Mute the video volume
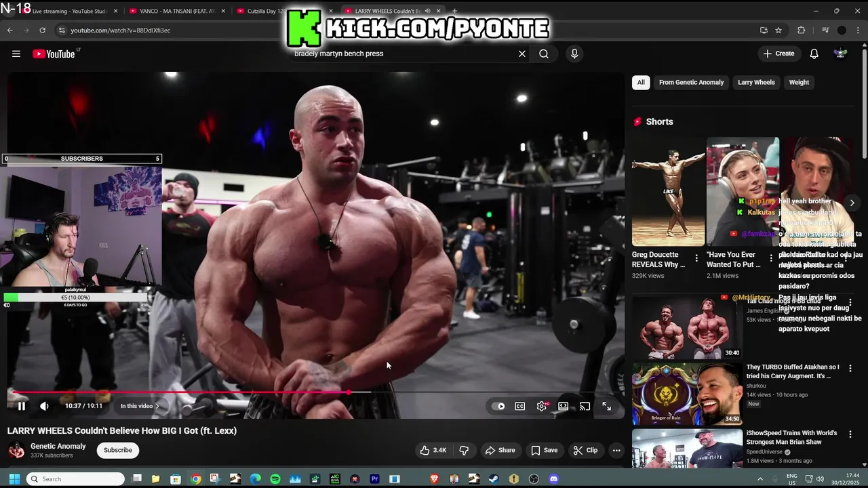Image resolution: width=868 pixels, height=488 pixels. click(x=44, y=406)
